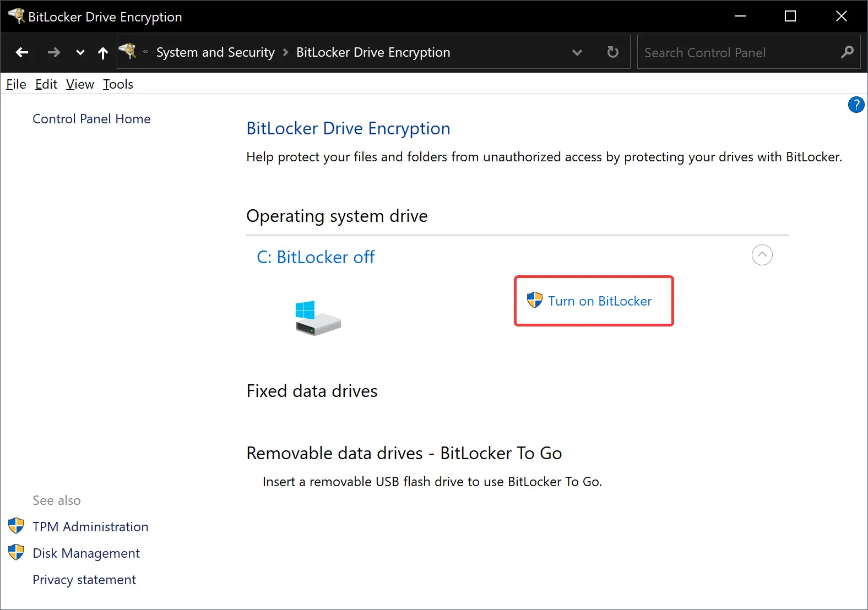
Task: Click Removable data drives - BitLocker To Go
Action: click(404, 453)
